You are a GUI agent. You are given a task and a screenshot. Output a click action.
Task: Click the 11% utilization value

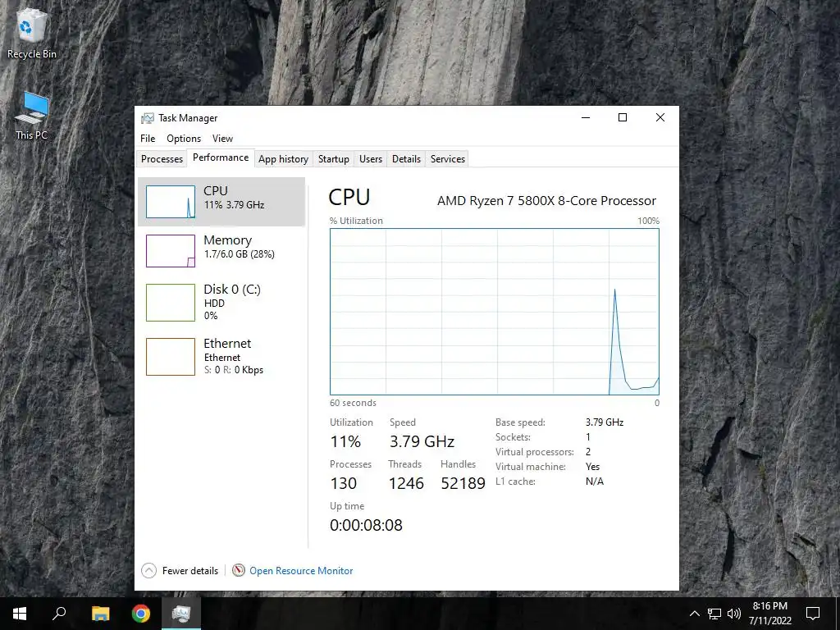345,441
